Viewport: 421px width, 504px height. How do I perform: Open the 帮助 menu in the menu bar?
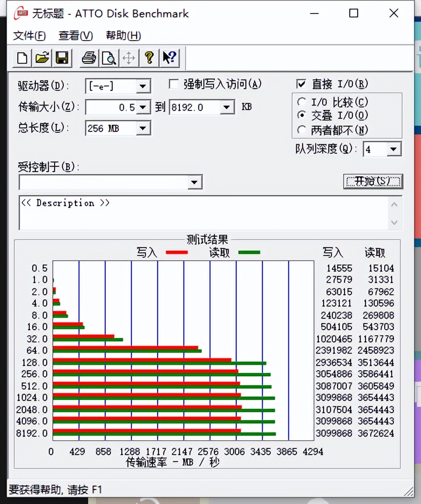pos(123,35)
